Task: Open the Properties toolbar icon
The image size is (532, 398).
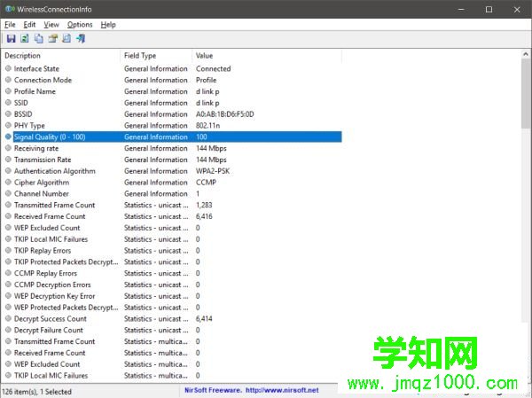Action: tap(52, 39)
